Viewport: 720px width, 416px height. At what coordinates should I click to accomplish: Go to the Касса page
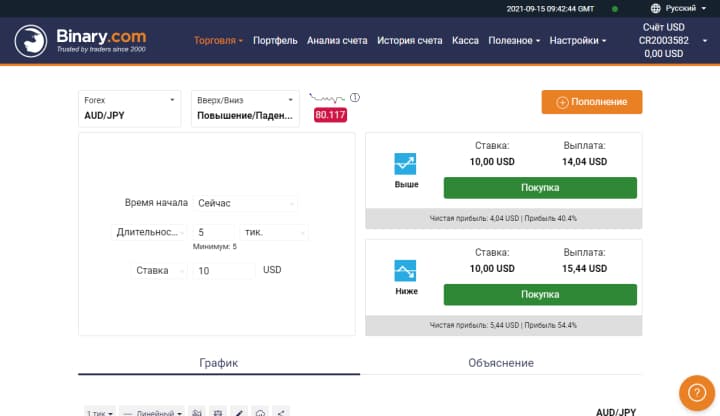point(465,40)
